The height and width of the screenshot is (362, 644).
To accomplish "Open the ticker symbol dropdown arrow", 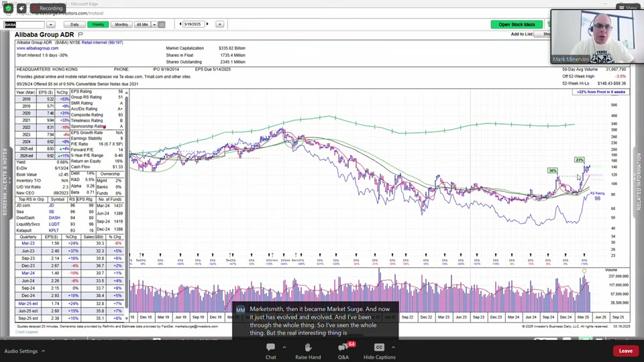I will (50, 25).
